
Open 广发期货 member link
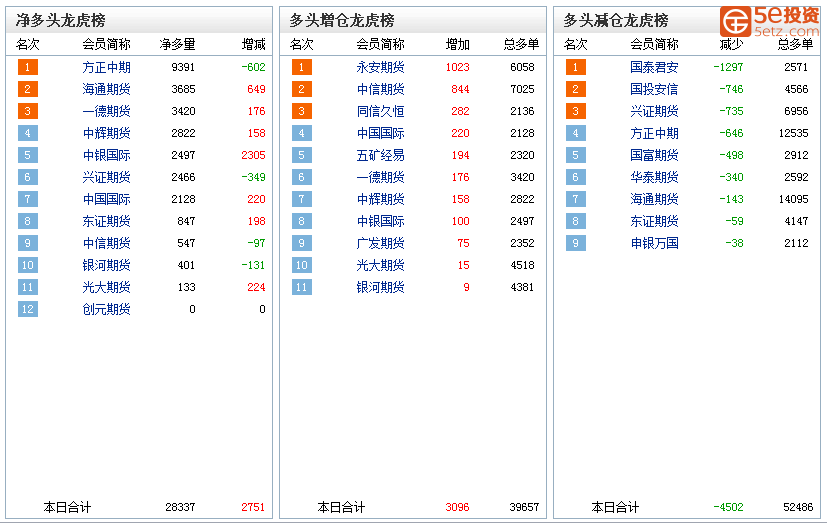point(380,243)
